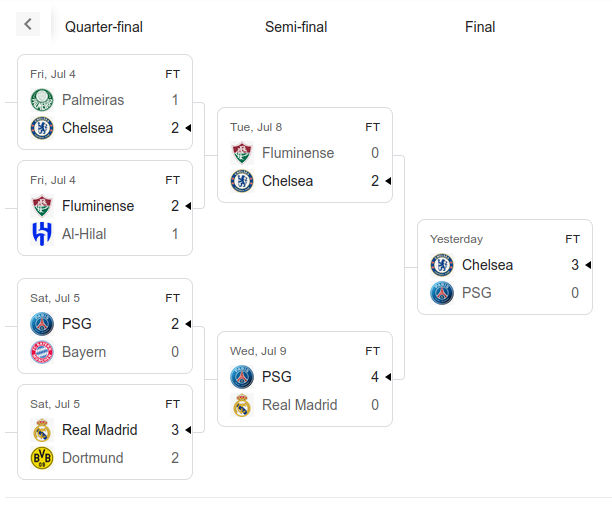Click Fluminense crest in the semi-final match
Image resolution: width=612 pixels, height=511 pixels.
242,153
